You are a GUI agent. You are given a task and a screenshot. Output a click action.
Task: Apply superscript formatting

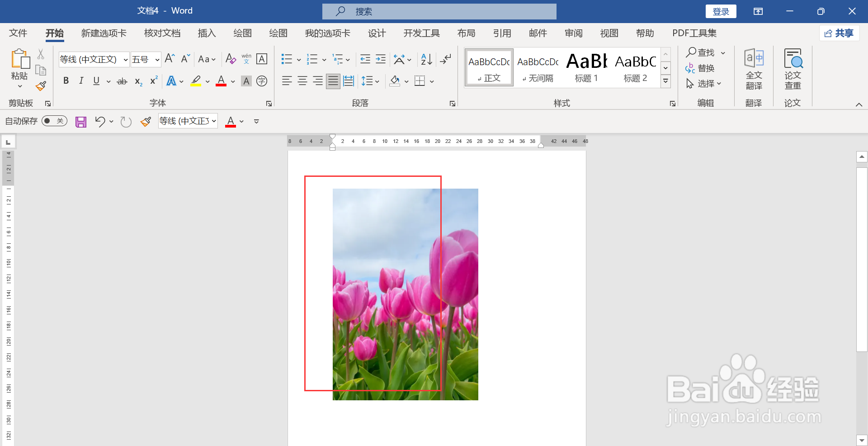[x=154, y=81]
